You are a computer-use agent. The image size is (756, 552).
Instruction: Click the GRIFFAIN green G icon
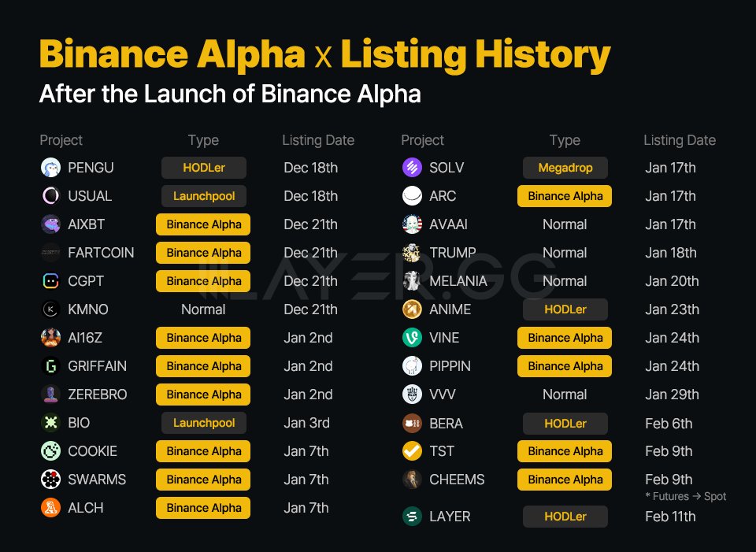pyautogui.click(x=50, y=366)
